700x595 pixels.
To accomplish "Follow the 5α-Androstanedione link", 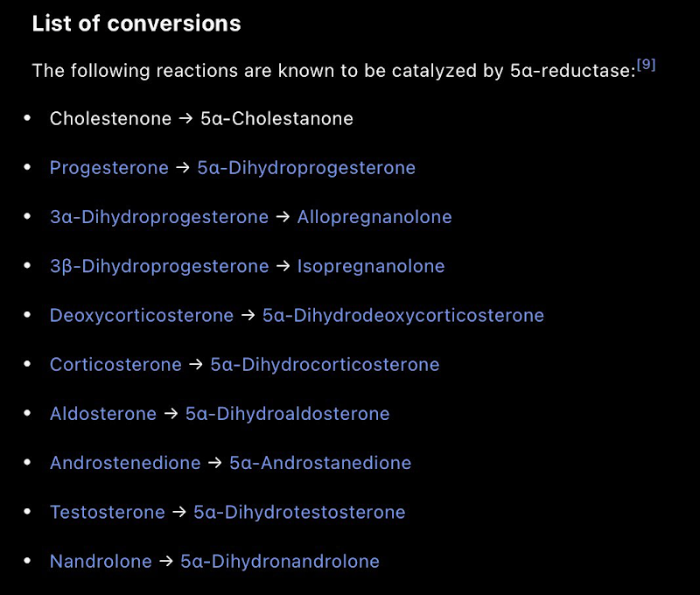I will pos(320,462).
